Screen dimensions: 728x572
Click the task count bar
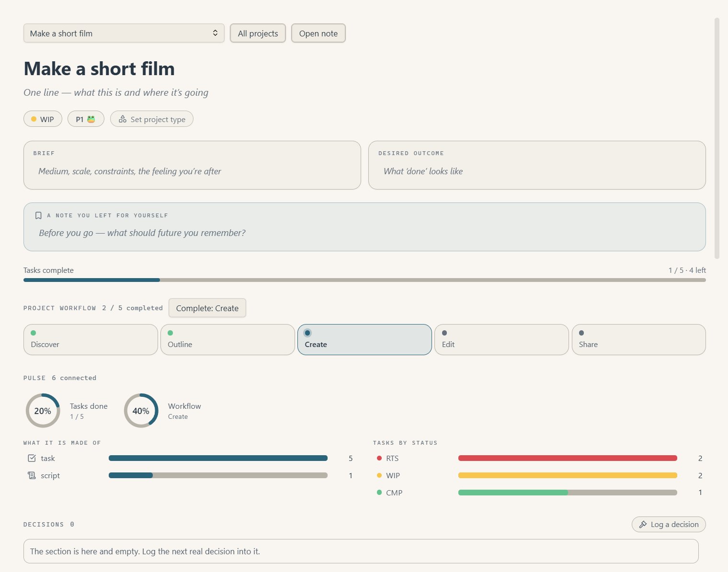tap(218, 459)
